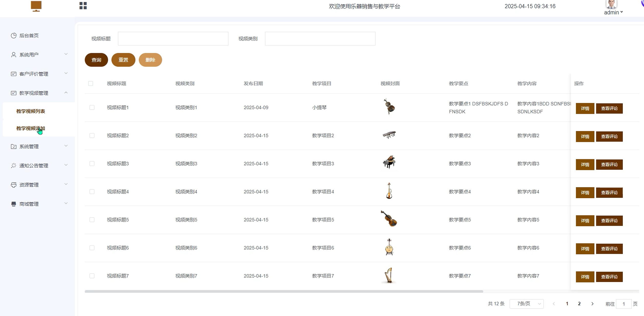Open the 7条/页 page size dropdown
This screenshot has width=644, height=316.
tap(526, 304)
